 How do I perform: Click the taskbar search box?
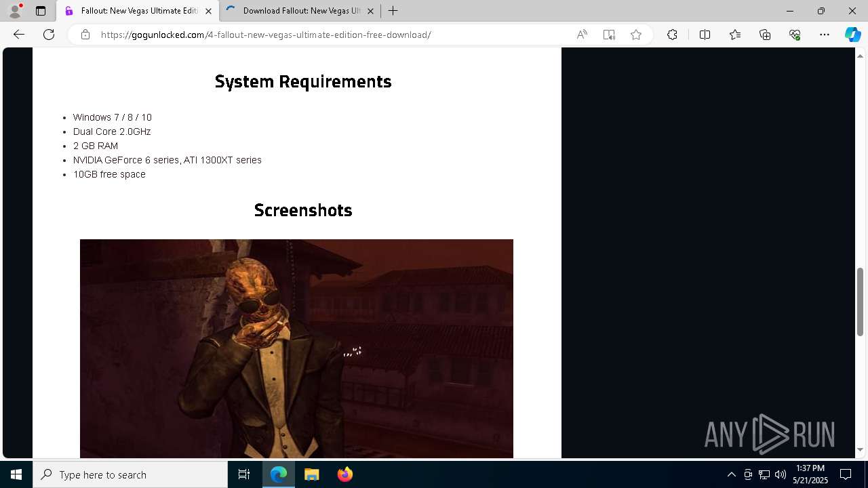[130, 474]
